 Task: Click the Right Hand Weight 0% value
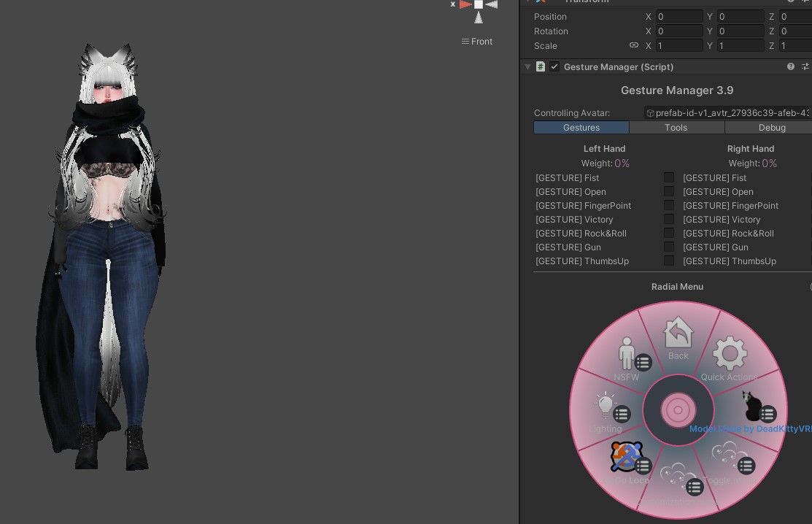point(770,163)
